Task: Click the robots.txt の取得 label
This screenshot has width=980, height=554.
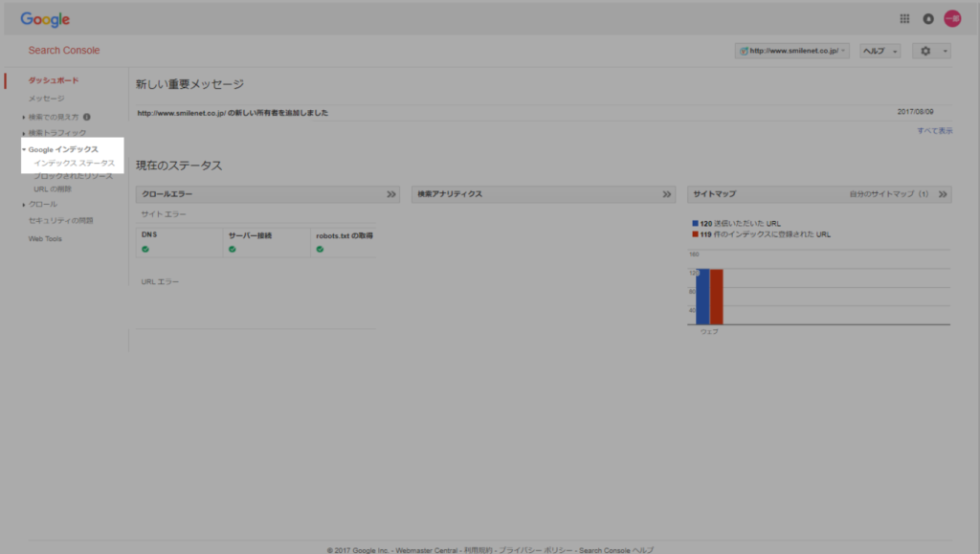Action: click(x=345, y=235)
